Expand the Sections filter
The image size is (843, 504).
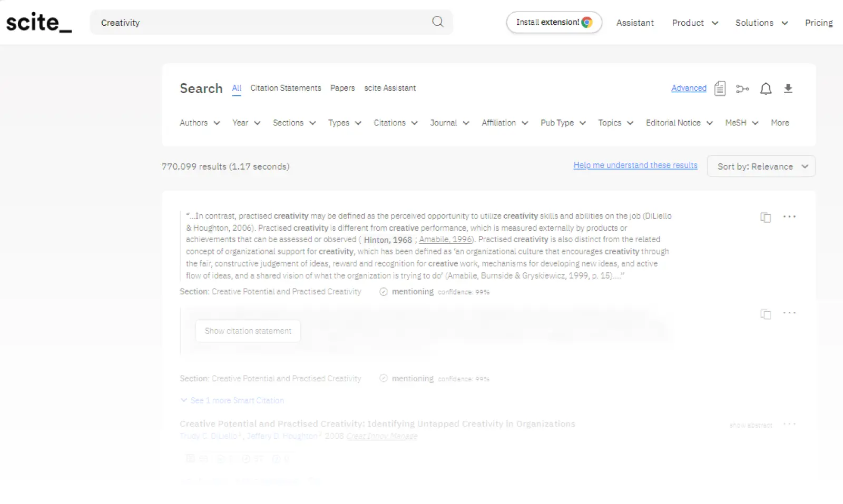click(294, 123)
